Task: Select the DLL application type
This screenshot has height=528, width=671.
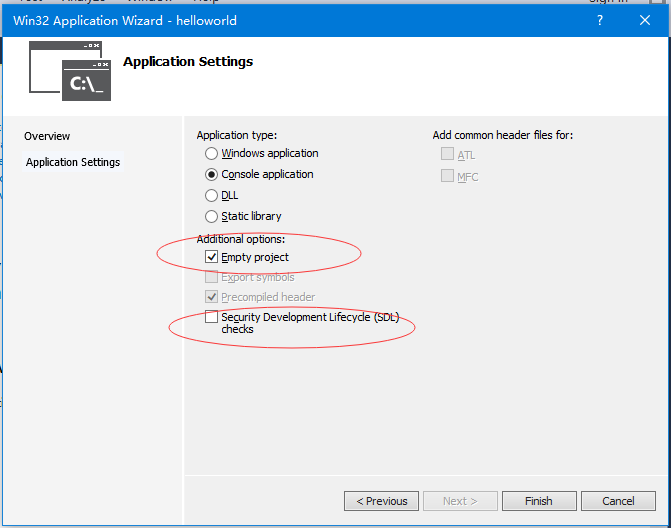Action: click(211, 196)
